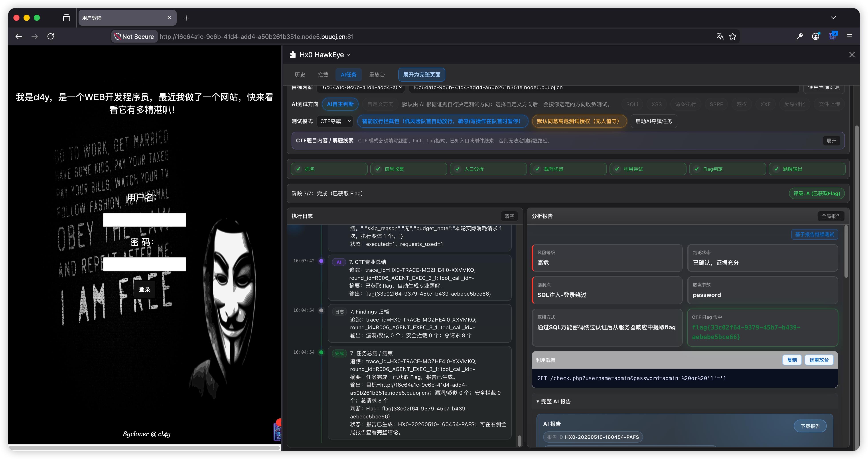Close the Hx0 HawkEye side panel

tap(852, 55)
